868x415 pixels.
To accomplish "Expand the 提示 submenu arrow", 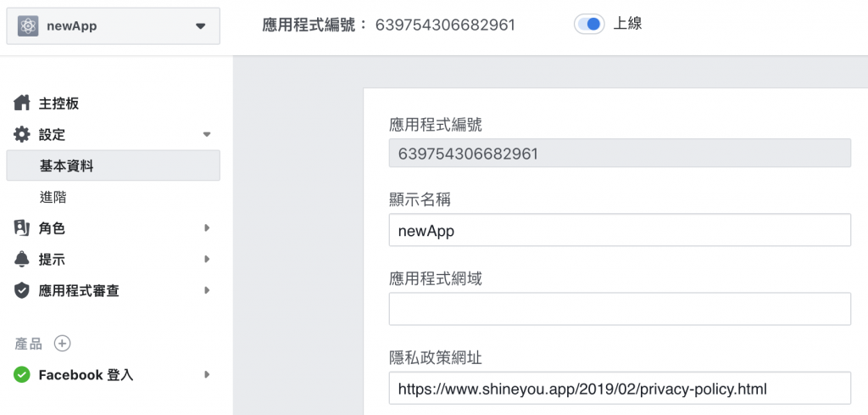I will pyautogui.click(x=206, y=259).
